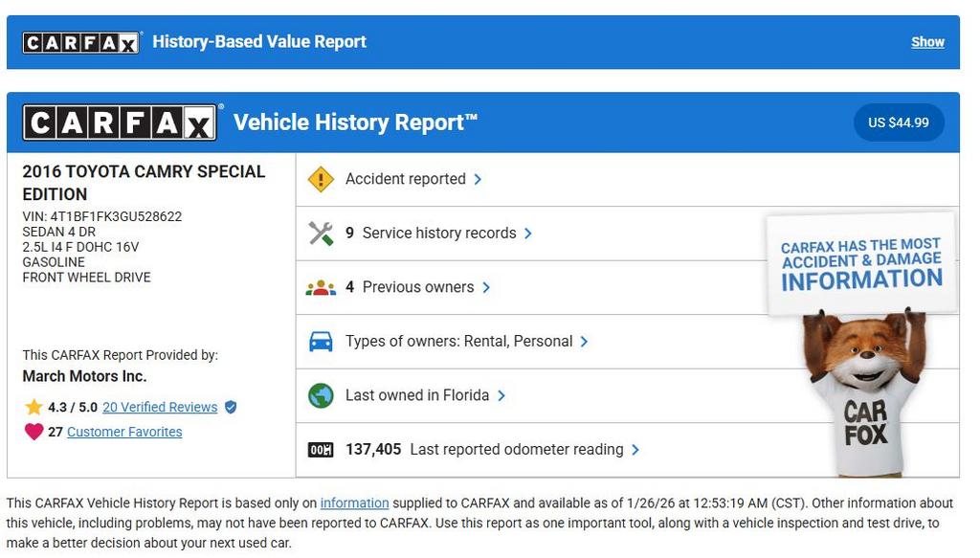Expand the Types of owners chevron
Image resolution: width=980 pixels, height=558 pixels.
pos(584,342)
